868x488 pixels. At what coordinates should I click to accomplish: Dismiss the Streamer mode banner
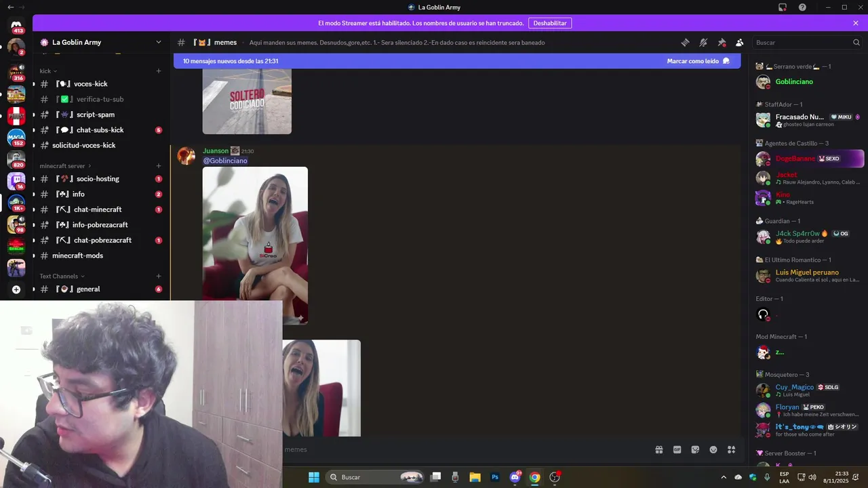pyautogui.click(x=856, y=23)
